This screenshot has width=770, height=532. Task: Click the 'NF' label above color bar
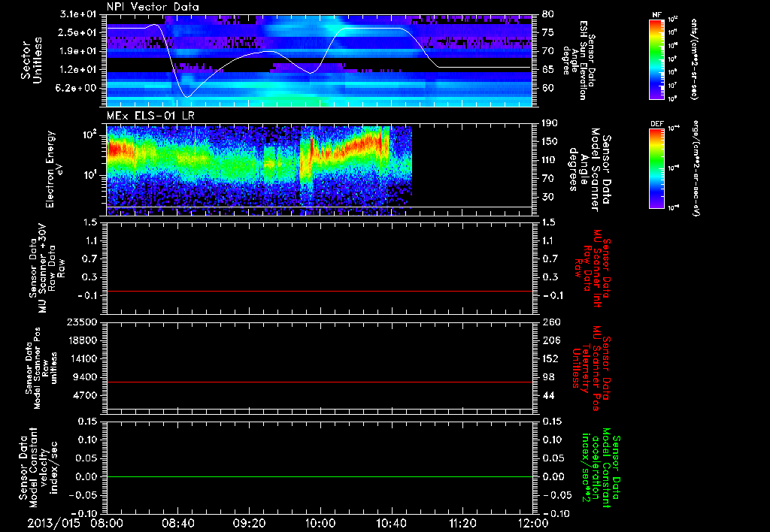pos(656,15)
